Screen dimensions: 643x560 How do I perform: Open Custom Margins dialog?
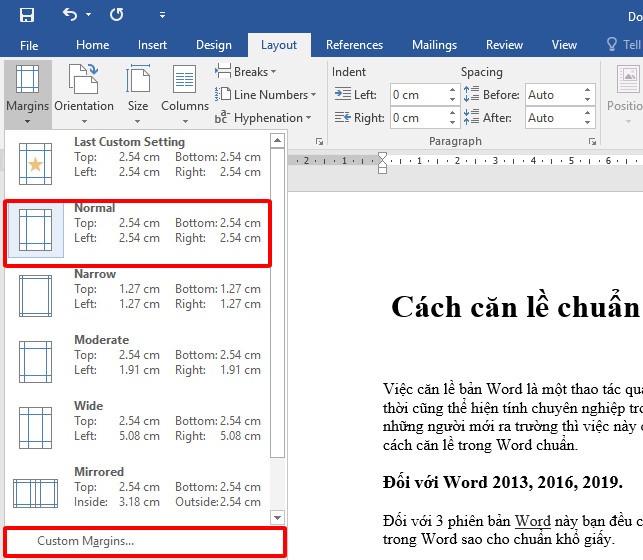(x=86, y=541)
